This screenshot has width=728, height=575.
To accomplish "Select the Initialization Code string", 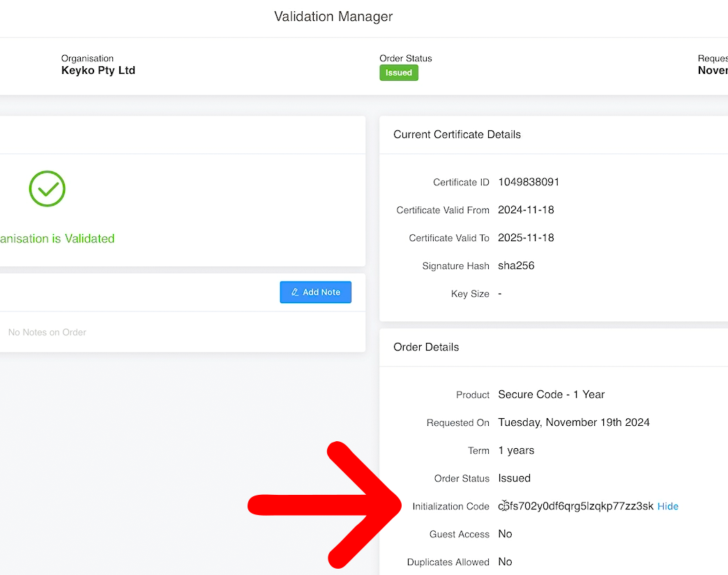I will tap(577, 506).
